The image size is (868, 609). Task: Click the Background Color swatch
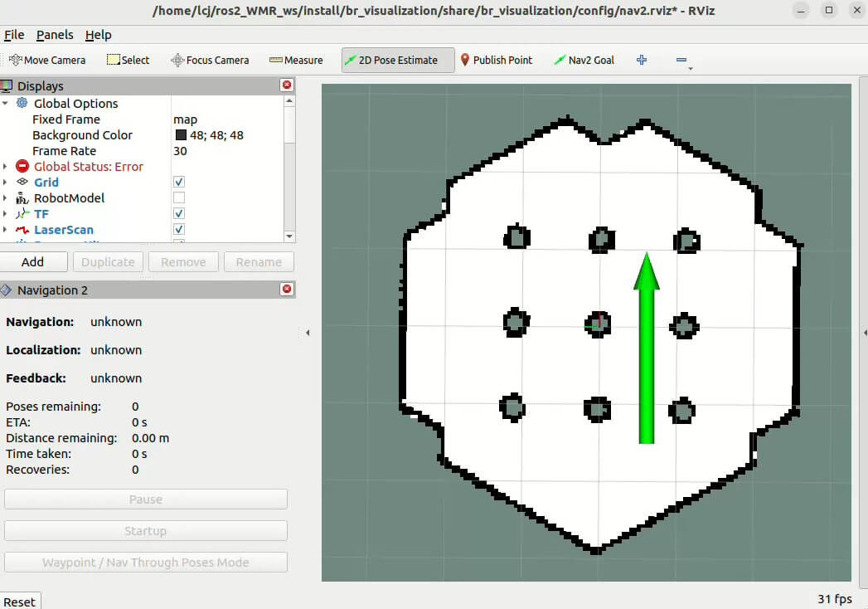pyautogui.click(x=181, y=135)
